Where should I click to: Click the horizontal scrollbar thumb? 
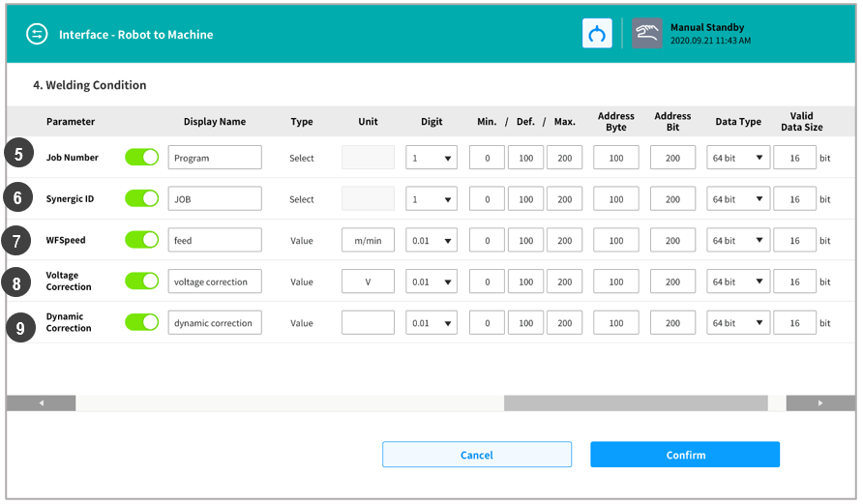[635, 403]
